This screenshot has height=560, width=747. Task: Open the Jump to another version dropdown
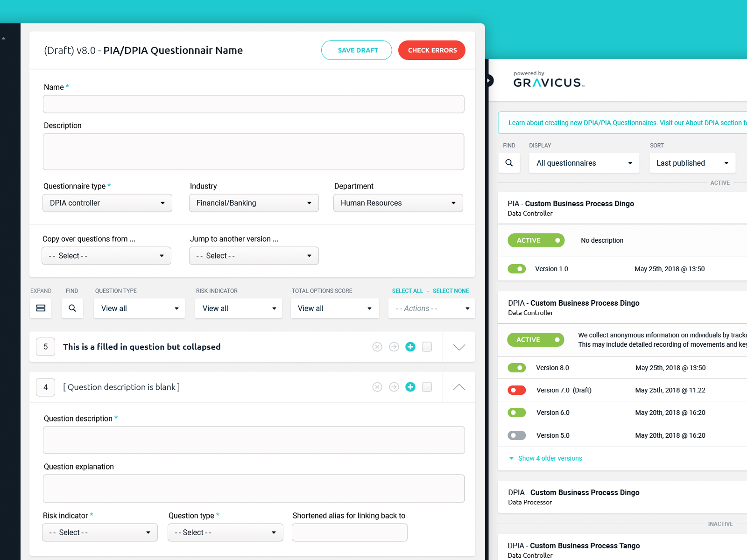(254, 256)
